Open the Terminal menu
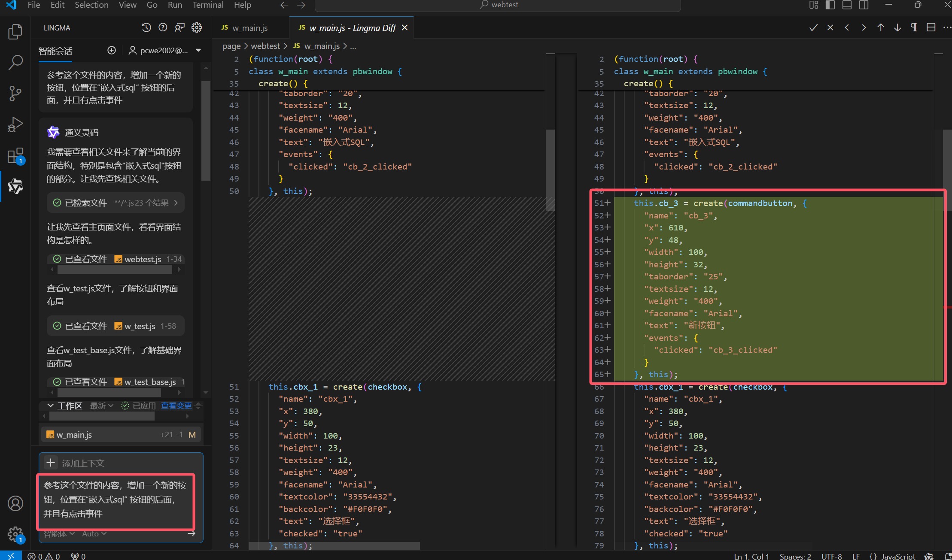Screen dimensions: 952x560 208,5
